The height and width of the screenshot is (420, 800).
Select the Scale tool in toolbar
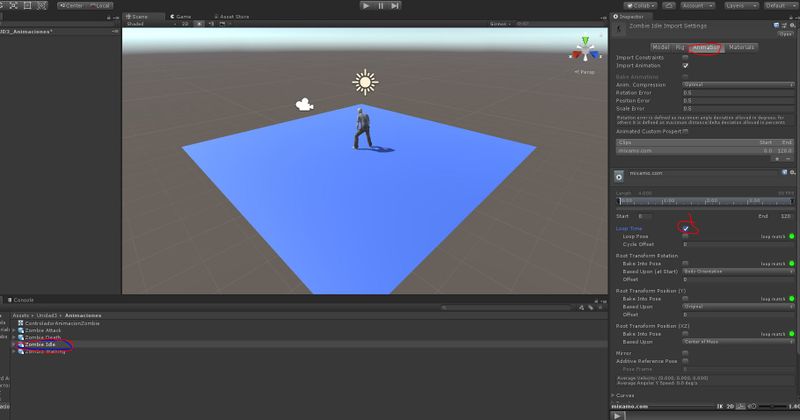pos(13,6)
